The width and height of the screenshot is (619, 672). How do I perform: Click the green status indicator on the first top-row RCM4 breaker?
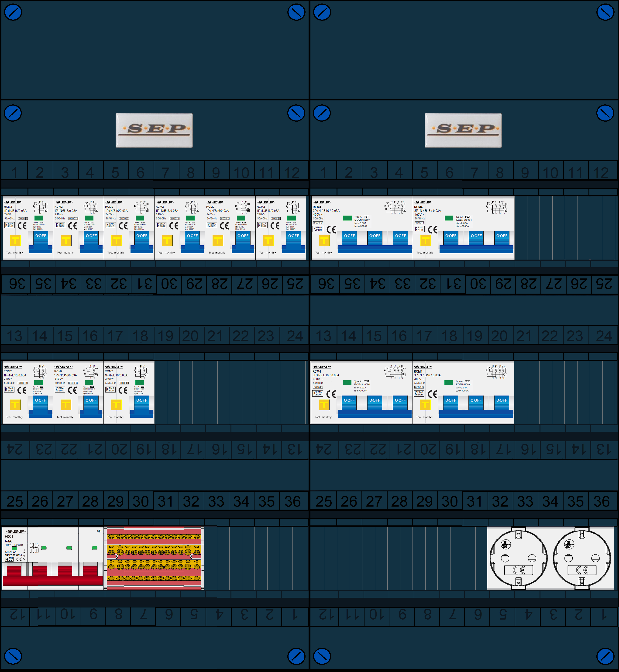point(347,218)
